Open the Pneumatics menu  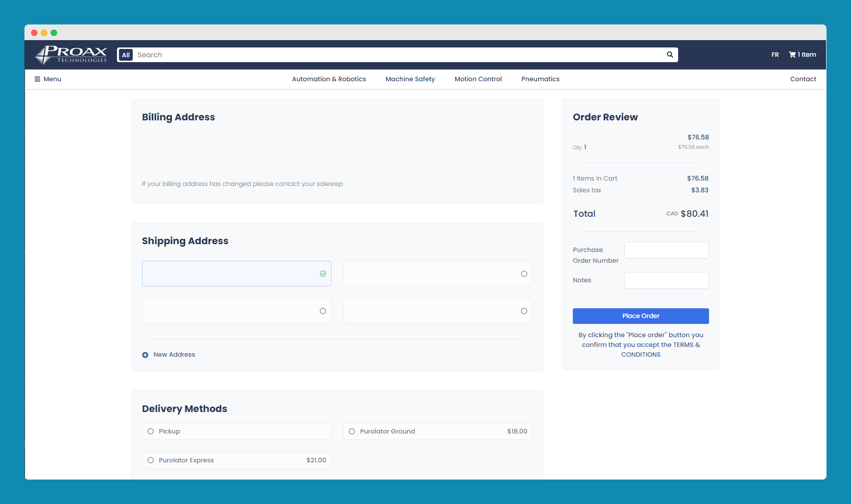point(541,79)
